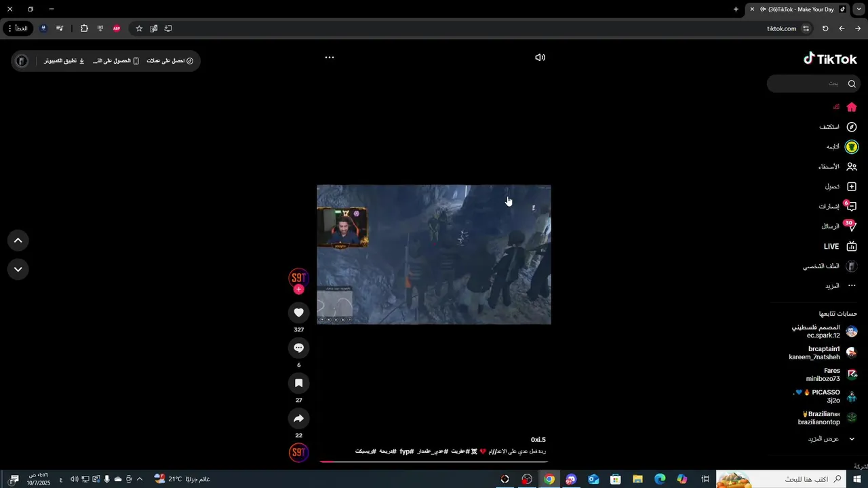
Task: Click the search magnifier icon in the sidebar
Action: (852, 83)
